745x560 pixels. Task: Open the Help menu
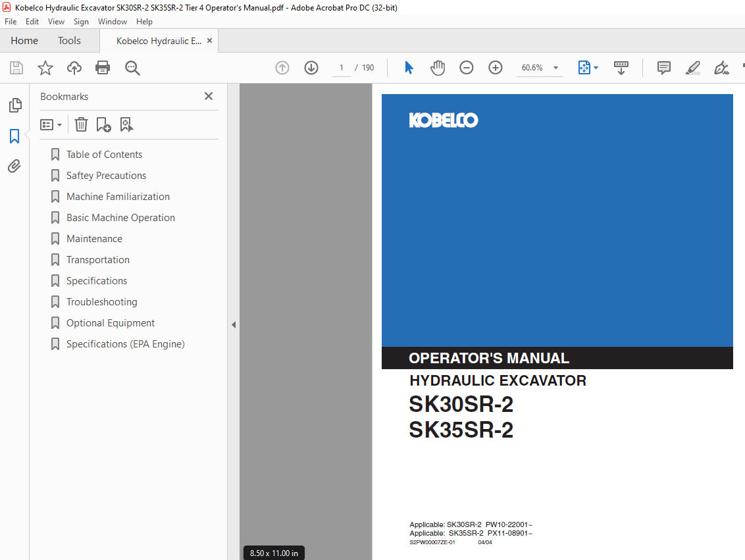click(x=144, y=21)
